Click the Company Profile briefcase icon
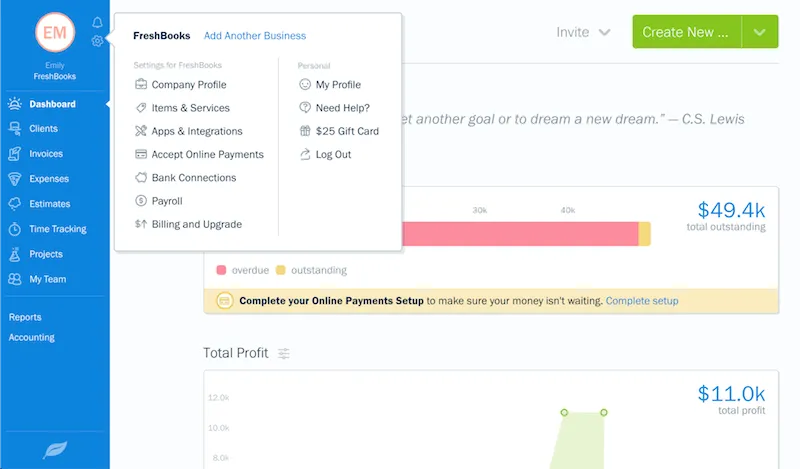 click(142, 85)
